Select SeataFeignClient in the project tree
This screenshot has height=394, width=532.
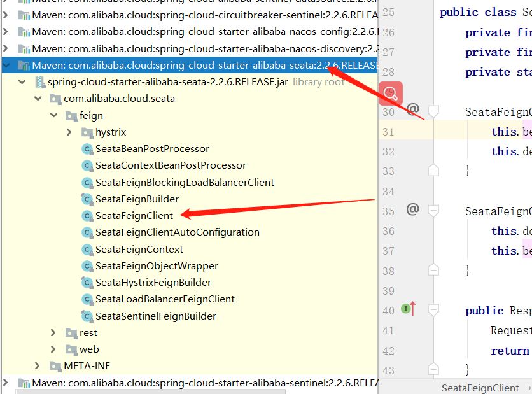tap(134, 216)
